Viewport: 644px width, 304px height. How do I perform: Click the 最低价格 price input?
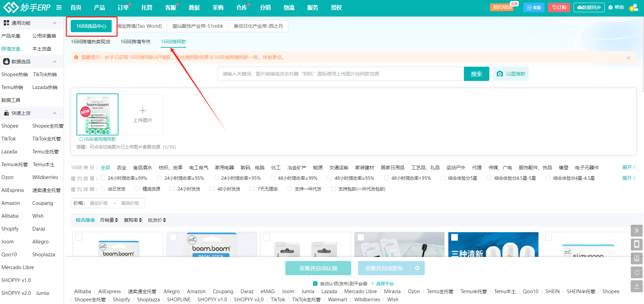coord(99,203)
